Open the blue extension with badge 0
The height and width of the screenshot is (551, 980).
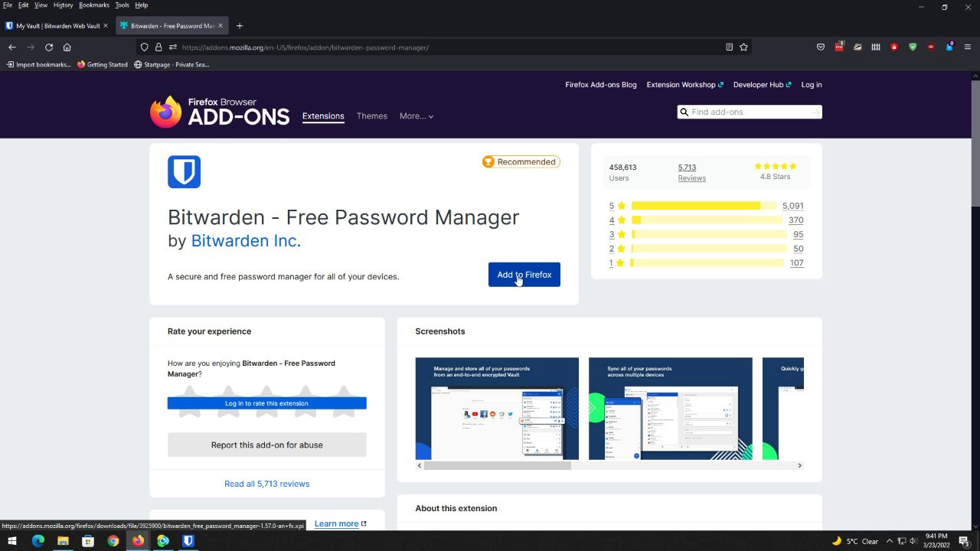click(949, 47)
